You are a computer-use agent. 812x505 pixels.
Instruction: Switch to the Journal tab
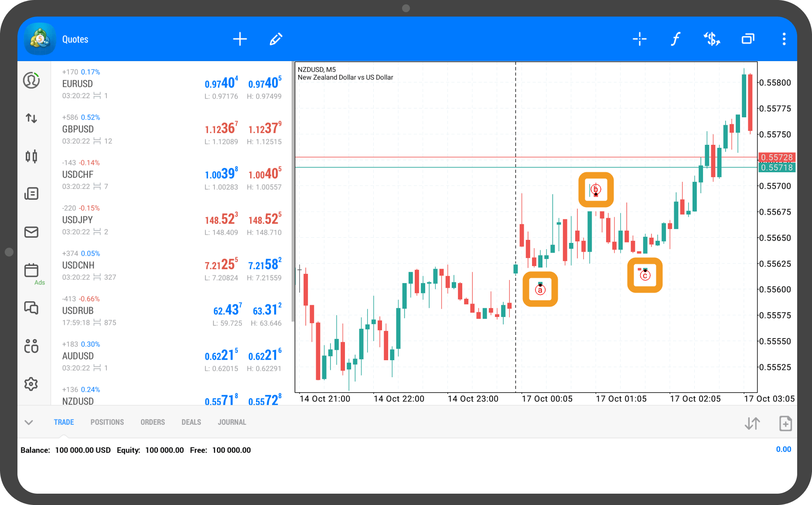tap(232, 422)
